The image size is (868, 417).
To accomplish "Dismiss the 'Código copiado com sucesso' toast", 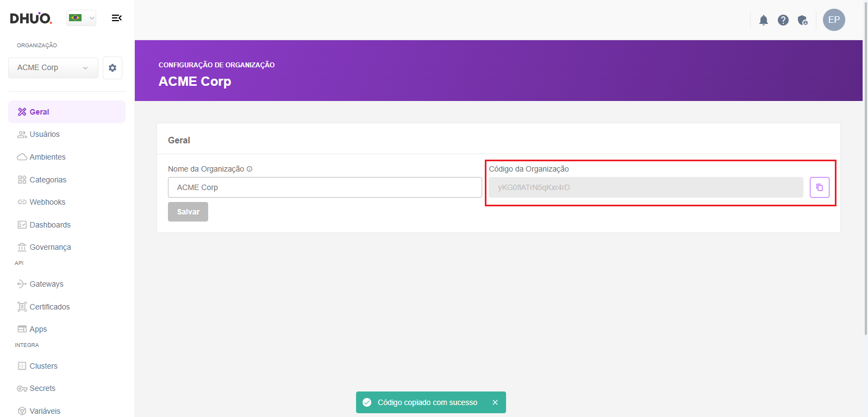I will pyautogui.click(x=495, y=402).
